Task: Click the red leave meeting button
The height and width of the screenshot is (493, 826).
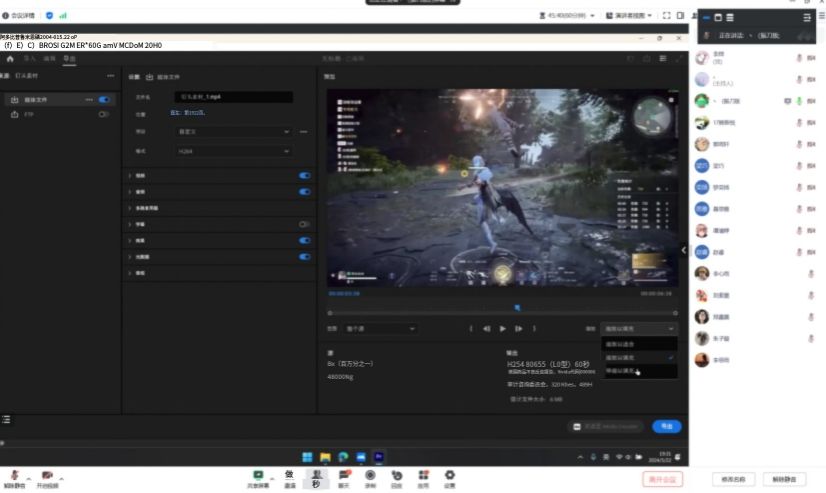Action: (662, 480)
